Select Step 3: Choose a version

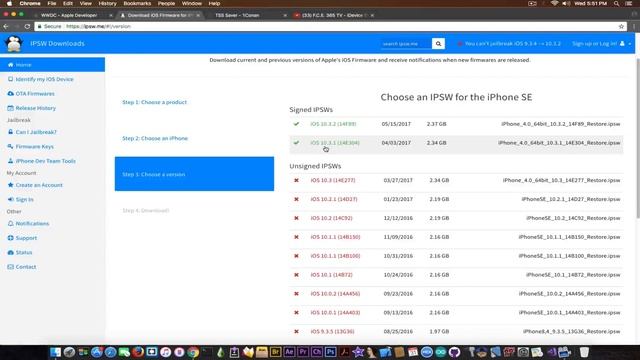(194, 174)
